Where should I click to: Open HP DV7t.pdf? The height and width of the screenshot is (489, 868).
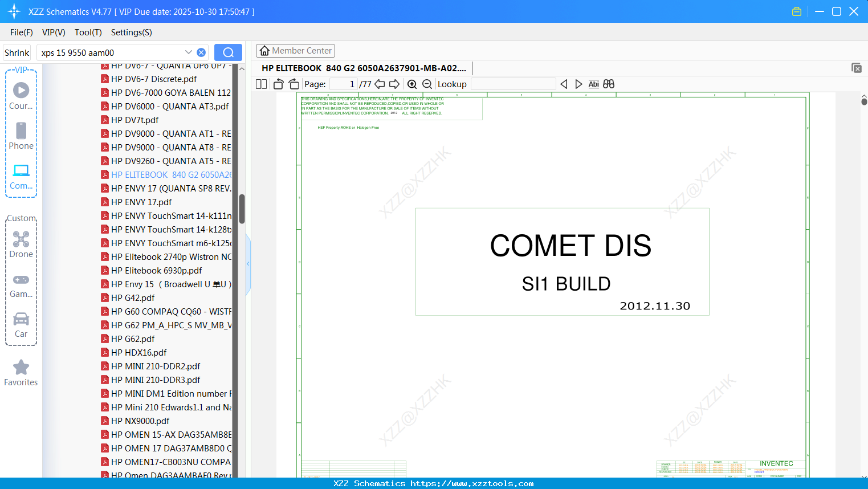coord(130,120)
